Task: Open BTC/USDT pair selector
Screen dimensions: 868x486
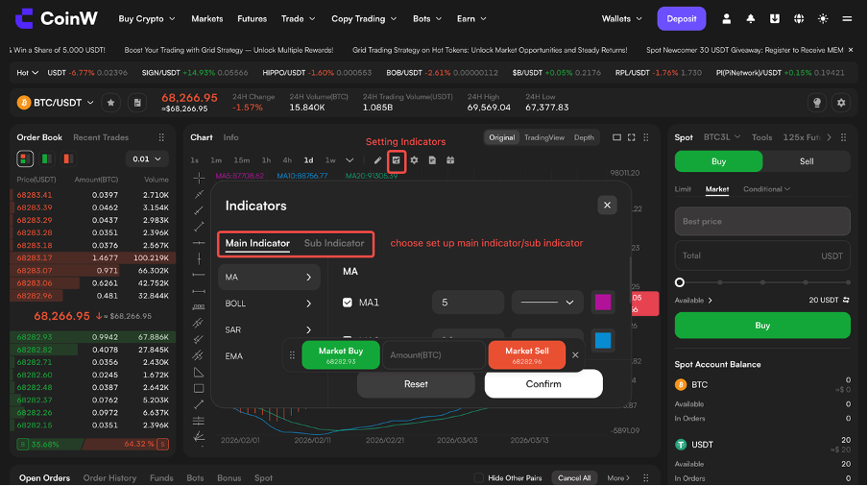Action: click(56, 103)
